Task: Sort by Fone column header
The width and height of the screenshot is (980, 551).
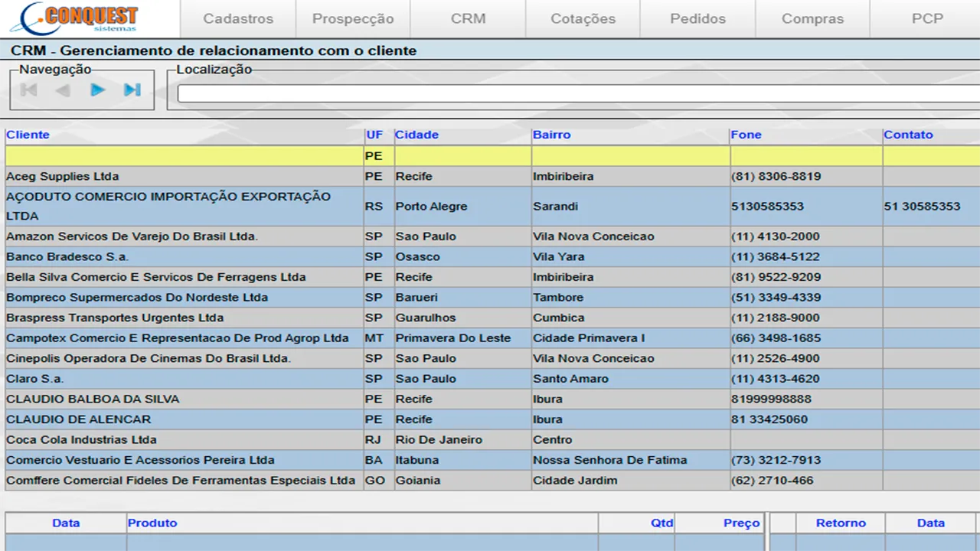Action: click(746, 135)
